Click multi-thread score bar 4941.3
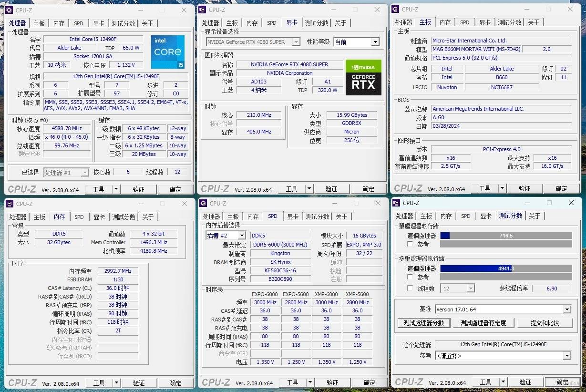The width and height of the screenshot is (586, 392). point(506,268)
